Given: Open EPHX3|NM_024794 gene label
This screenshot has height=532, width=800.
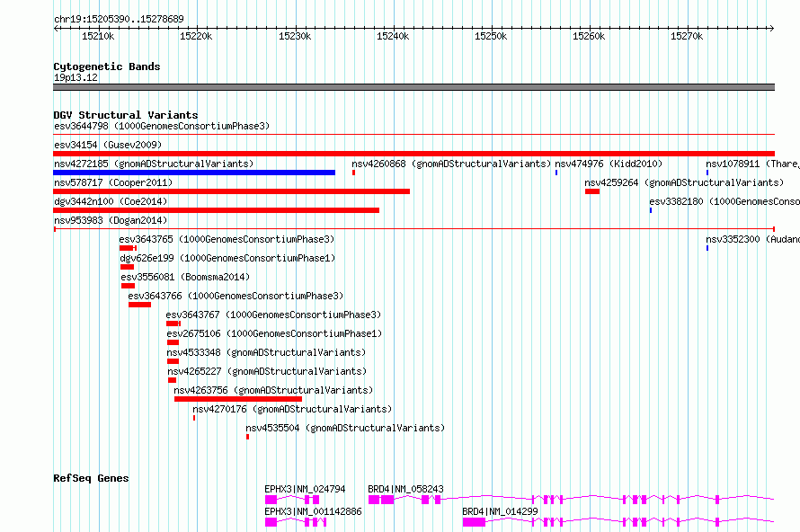Looking at the screenshot, I should tap(305, 489).
